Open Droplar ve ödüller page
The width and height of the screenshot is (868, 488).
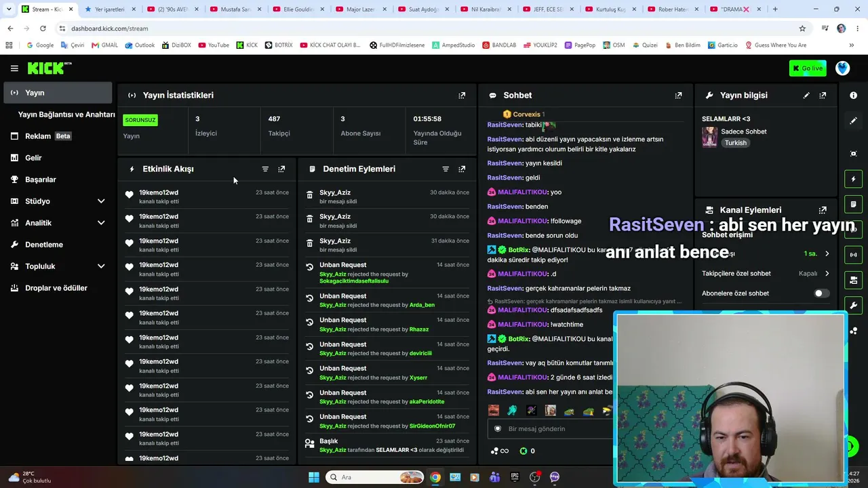[x=58, y=288]
